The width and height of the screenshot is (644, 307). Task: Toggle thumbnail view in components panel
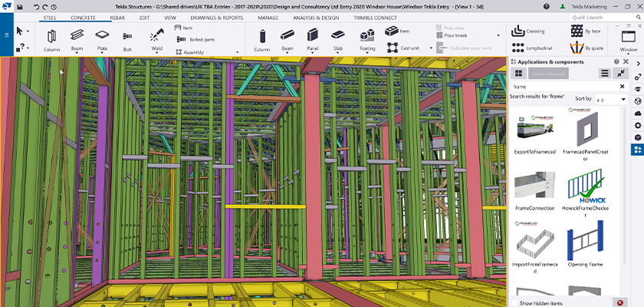pos(519,73)
